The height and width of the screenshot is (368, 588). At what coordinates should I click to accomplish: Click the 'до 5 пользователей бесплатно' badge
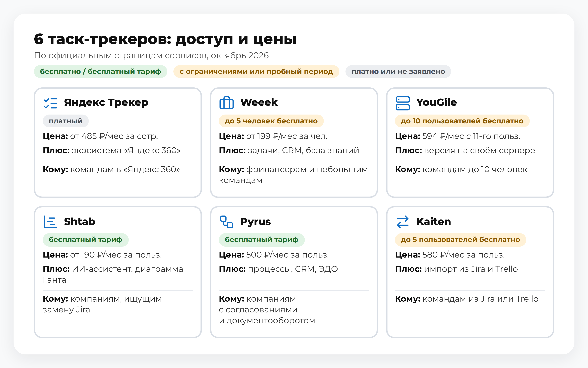pyautogui.click(x=460, y=240)
